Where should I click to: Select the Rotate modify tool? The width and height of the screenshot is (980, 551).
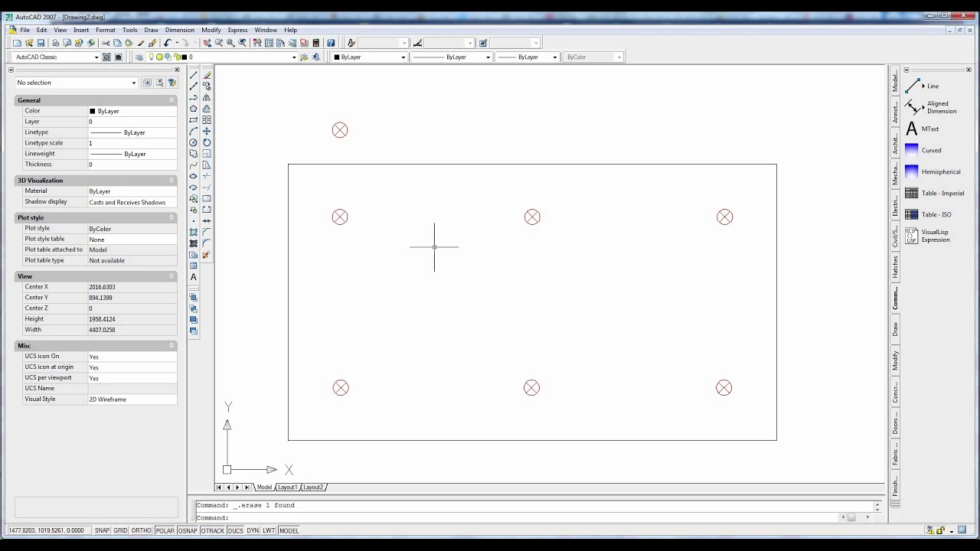click(x=207, y=142)
